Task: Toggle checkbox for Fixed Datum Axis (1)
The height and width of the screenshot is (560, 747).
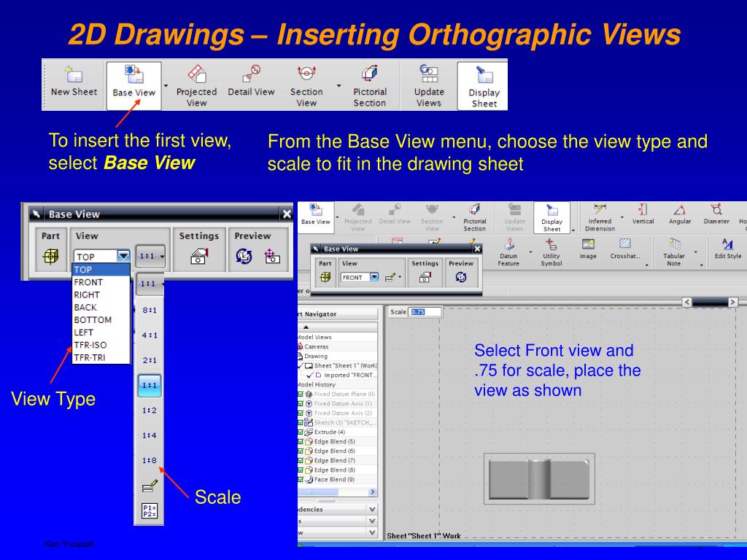Action: tap(301, 404)
